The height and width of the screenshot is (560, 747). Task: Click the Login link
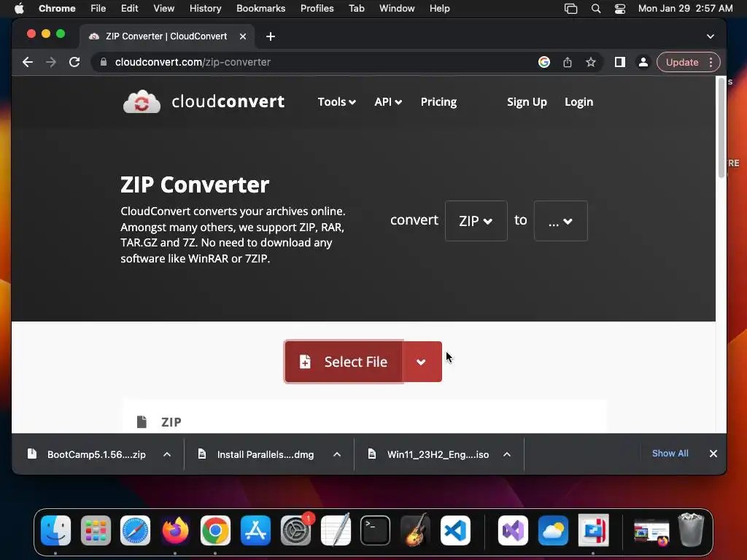(578, 102)
